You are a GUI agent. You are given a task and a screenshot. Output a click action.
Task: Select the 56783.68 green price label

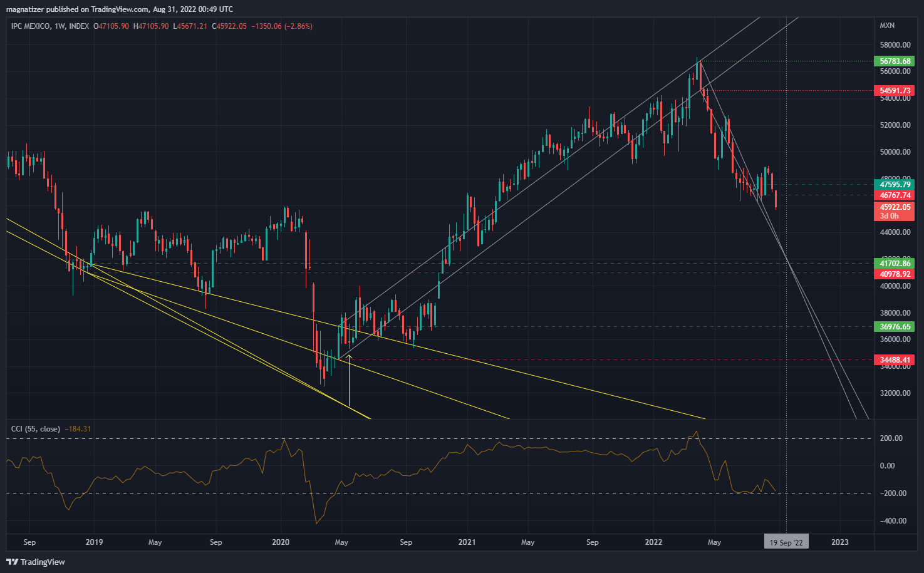click(895, 61)
